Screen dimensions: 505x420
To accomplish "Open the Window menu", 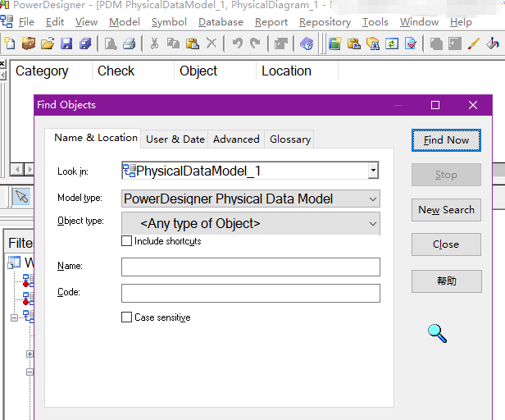I will tap(419, 22).
